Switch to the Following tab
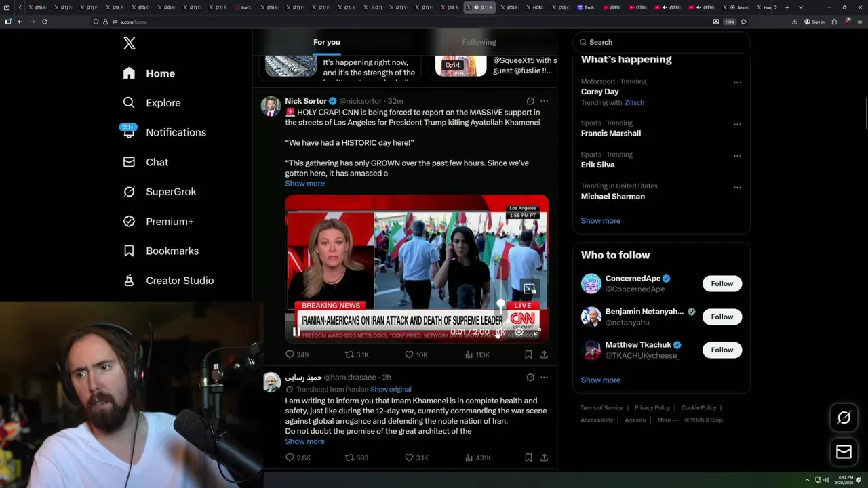The width and height of the screenshot is (868, 488). [479, 42]
